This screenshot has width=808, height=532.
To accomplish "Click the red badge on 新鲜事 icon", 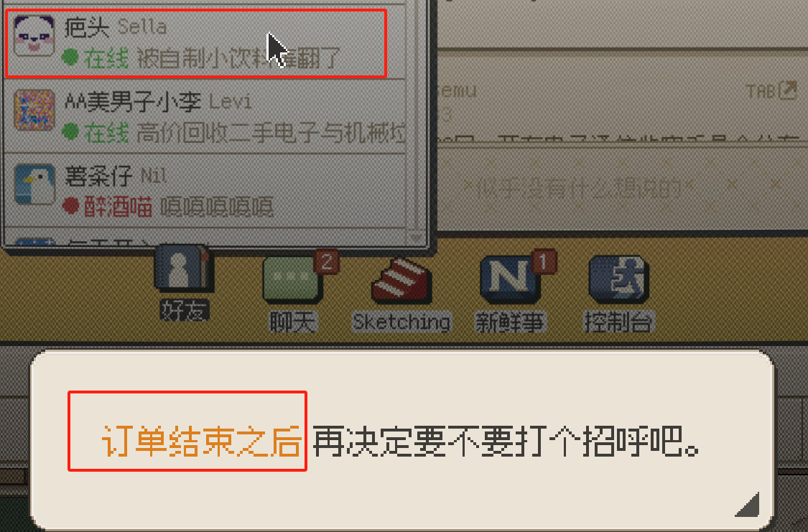I will point(544,261).
